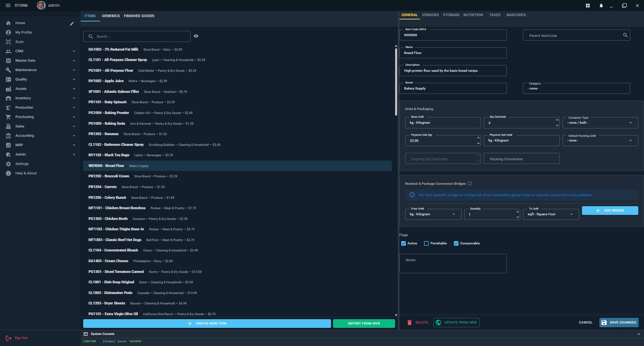Click the Quality icon
The height and width of the screenshot is (346, 644).
pyautogui.click(x=8, y=79)
